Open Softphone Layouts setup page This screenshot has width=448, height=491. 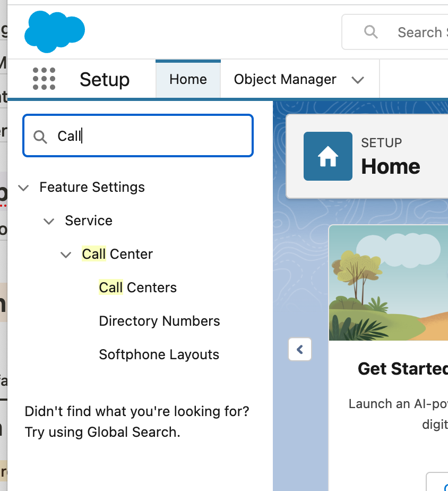click(x=159, y=354)
